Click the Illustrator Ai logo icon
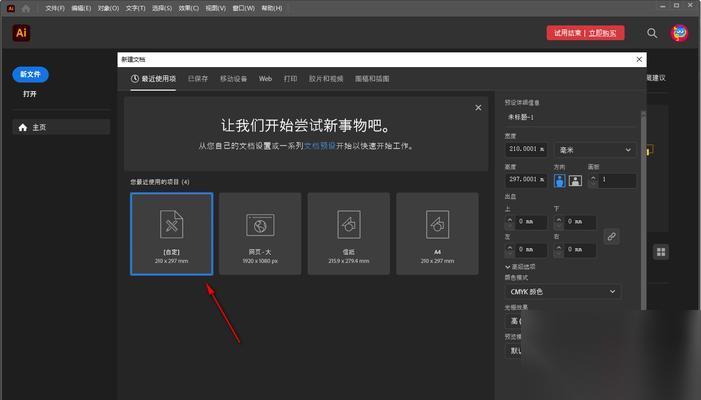 pos(20,33)
